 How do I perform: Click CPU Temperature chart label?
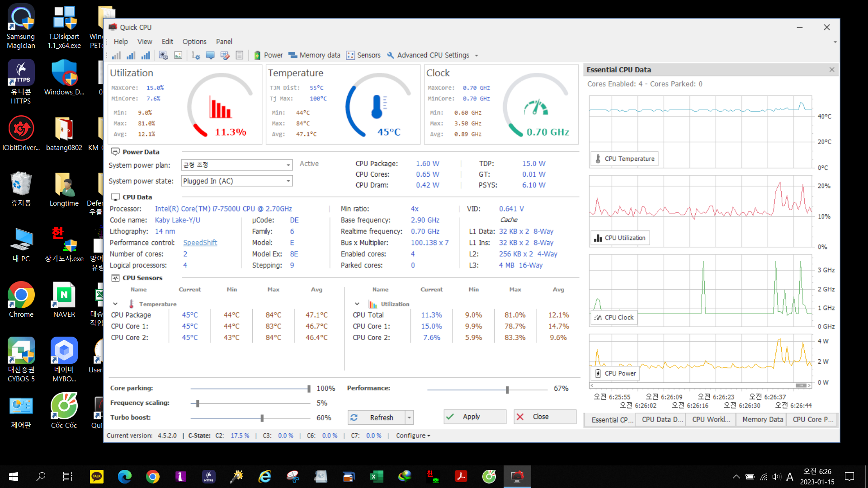coord(625,159)
